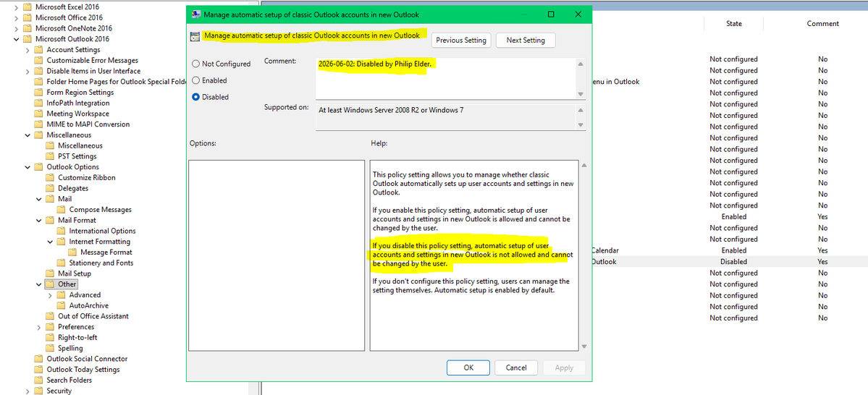
Task: Collapse the Microsoft Outlook 2016 node
Action: click(16, 39)
